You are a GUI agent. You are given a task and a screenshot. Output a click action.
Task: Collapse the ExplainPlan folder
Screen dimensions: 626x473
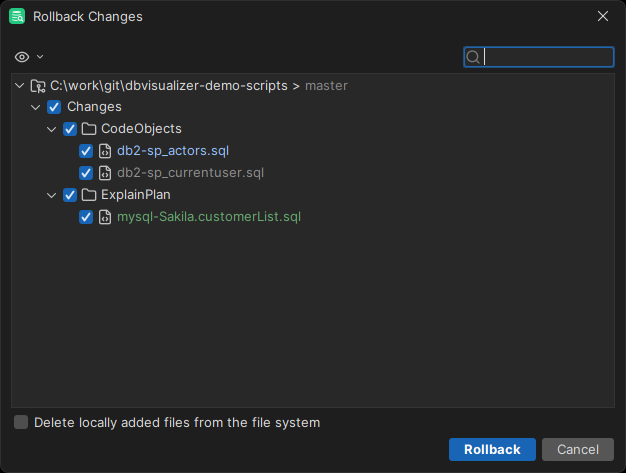[52, 195]
